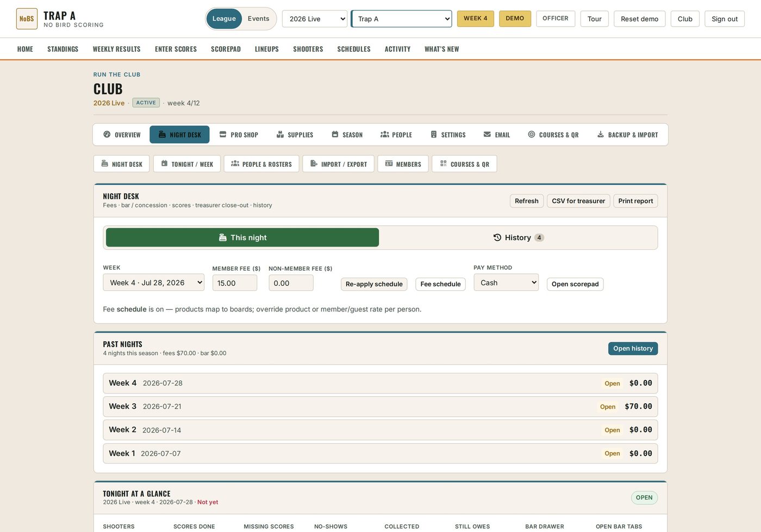Click the People group icon in main tabs
Screen dimensions: 761x532
pos(384,134)
